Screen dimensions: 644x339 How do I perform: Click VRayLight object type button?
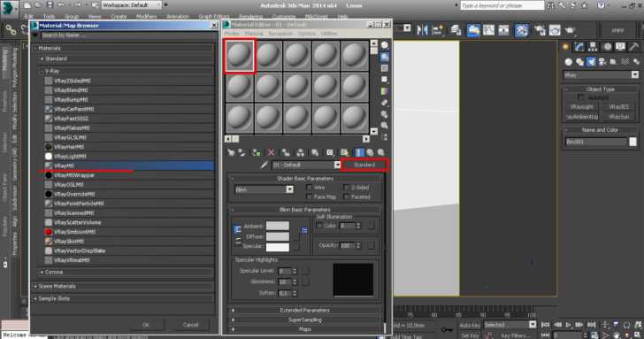click(x=581, y=107)
